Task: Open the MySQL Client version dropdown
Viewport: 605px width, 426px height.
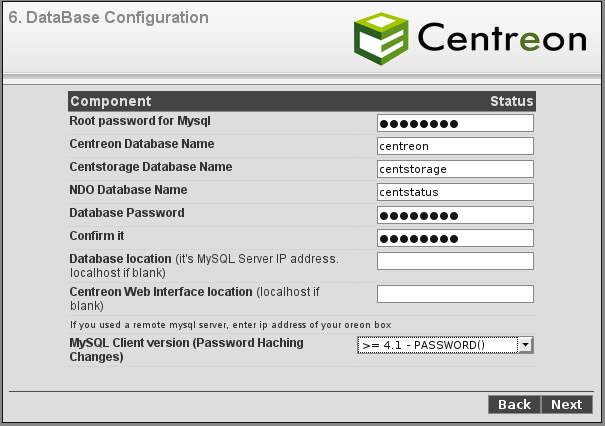Action: click(445, 345)
